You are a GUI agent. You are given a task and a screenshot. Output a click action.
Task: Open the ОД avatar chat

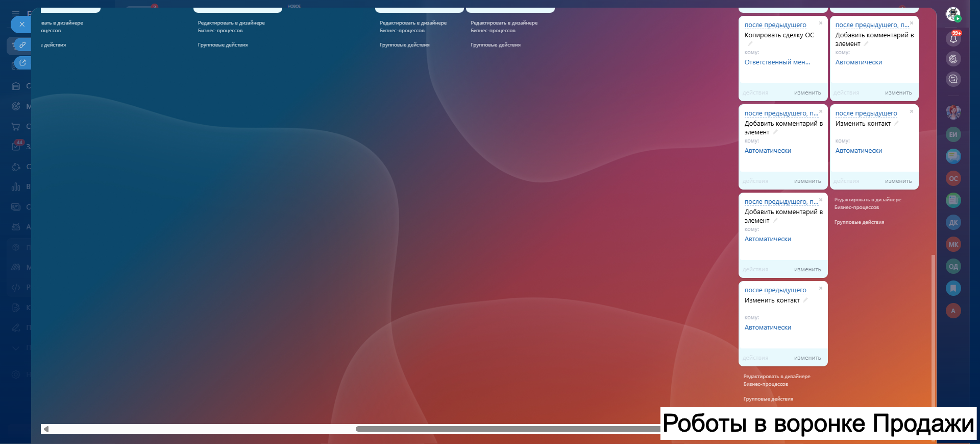click(953, 266)
